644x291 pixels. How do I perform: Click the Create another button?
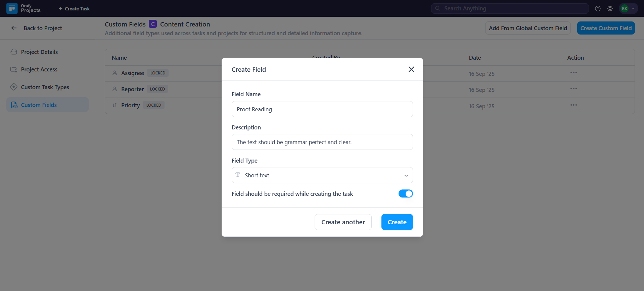tap(343, 222)
